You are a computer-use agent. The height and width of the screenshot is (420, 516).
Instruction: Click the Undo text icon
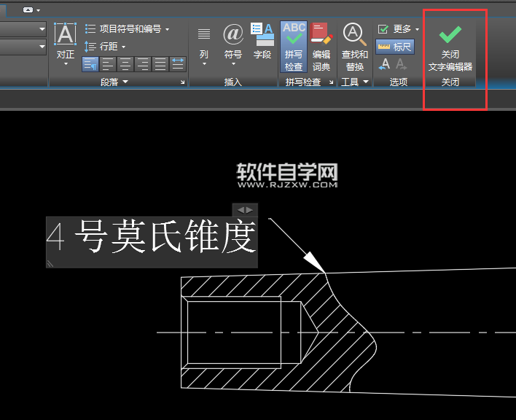click(384, 64)
